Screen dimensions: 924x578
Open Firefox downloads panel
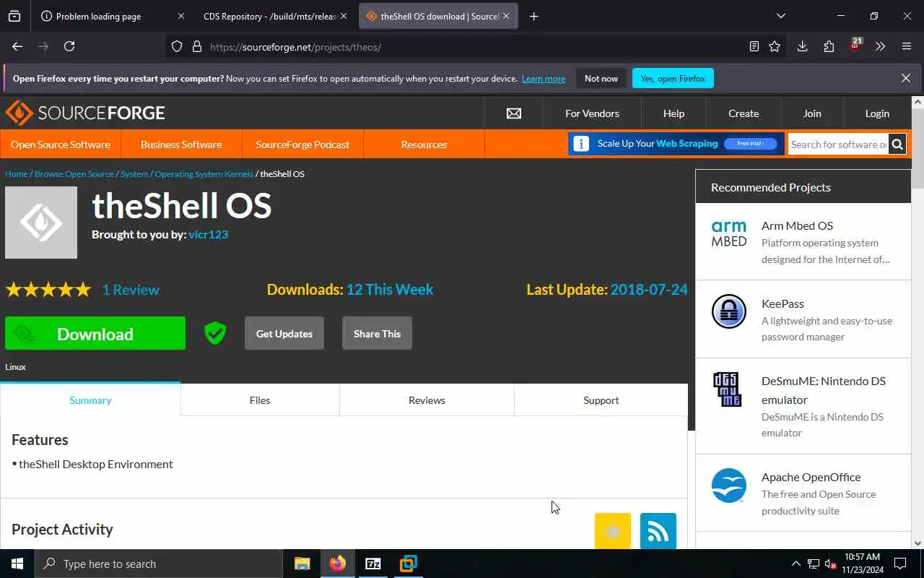point(802,46)
